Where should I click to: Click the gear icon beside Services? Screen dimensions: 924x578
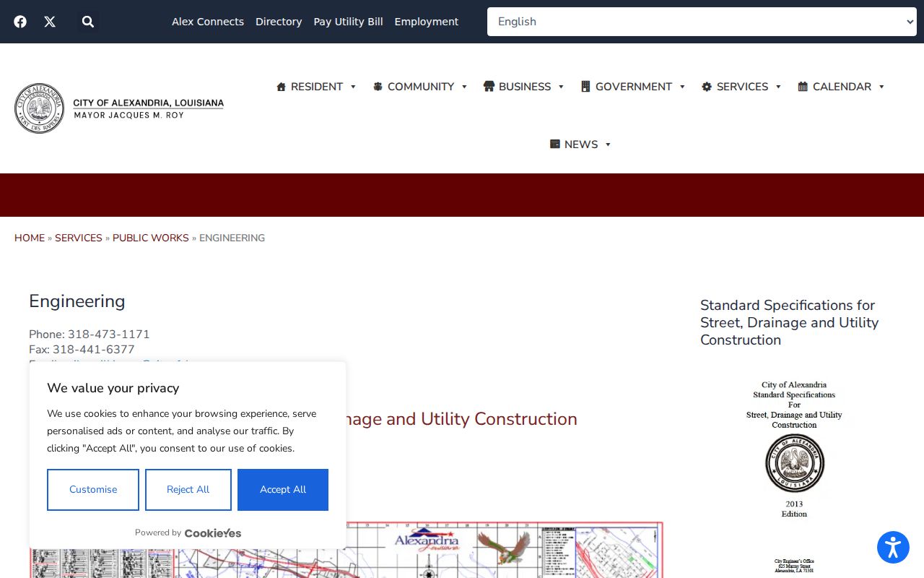point(707,87)
